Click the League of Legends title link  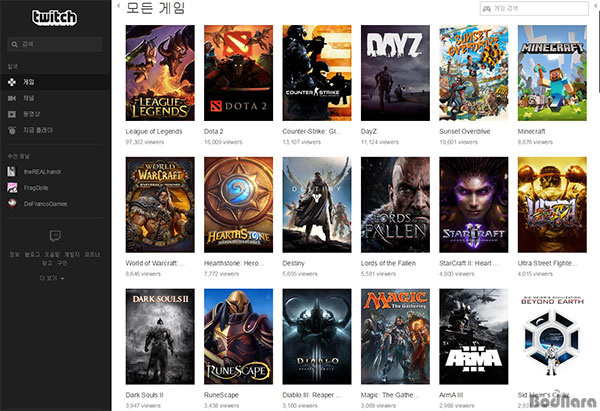(154, 131)
